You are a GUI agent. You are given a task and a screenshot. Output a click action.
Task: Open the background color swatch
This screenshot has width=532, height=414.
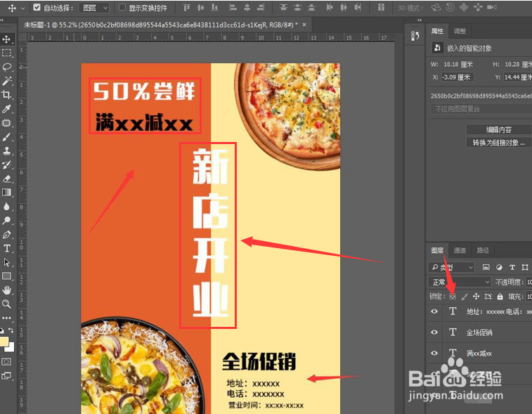pyautogui.click(x=11, y=348)
